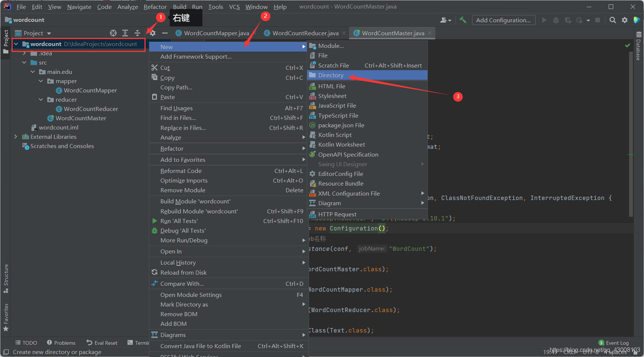This screenshot has height=357, width=644.
Task: Click Copy Path... in context menu
Action: [x=228, y=87]
